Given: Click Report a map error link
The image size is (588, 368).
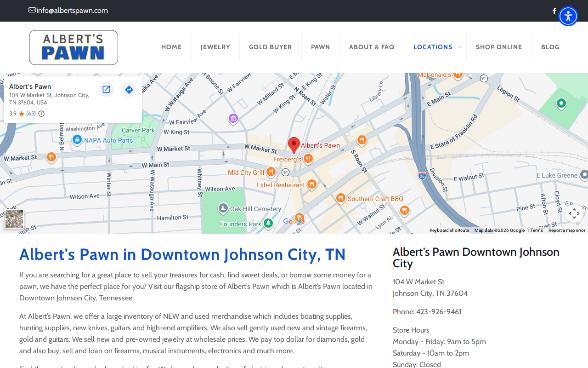Looking at the screenshot, I should click(x=567, y=230).
